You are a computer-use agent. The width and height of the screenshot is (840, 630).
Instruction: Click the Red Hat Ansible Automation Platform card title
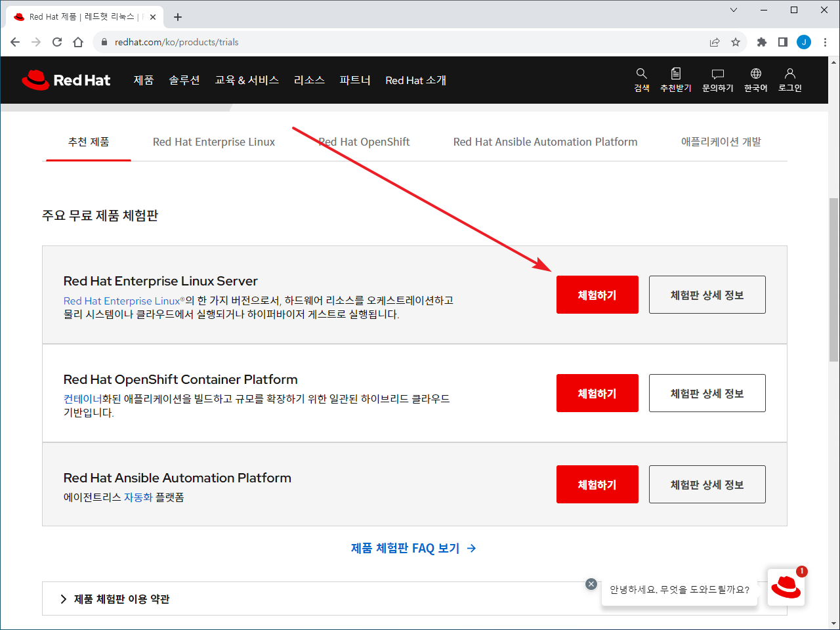coord(177,478)
